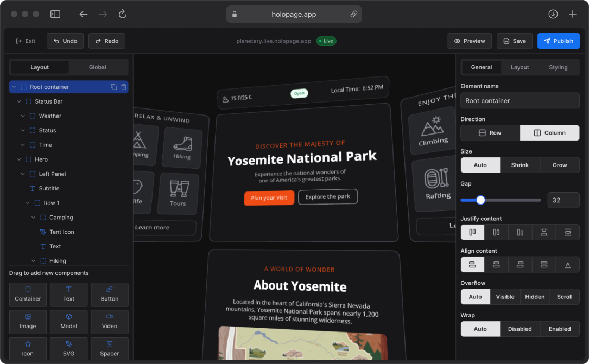Select the Image component to add

[x=28, y=322]
